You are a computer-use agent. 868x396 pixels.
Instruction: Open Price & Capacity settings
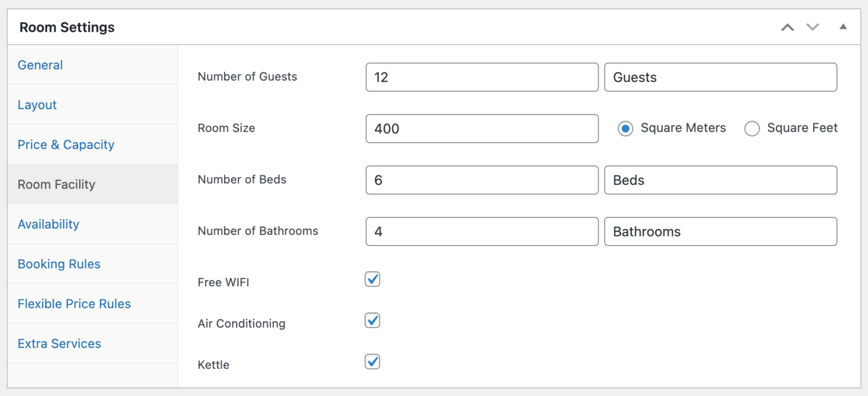(66, 144)
